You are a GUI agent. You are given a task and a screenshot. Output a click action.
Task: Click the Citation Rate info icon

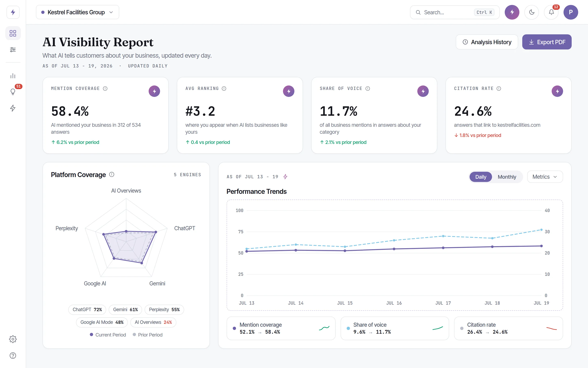point(499,89)
